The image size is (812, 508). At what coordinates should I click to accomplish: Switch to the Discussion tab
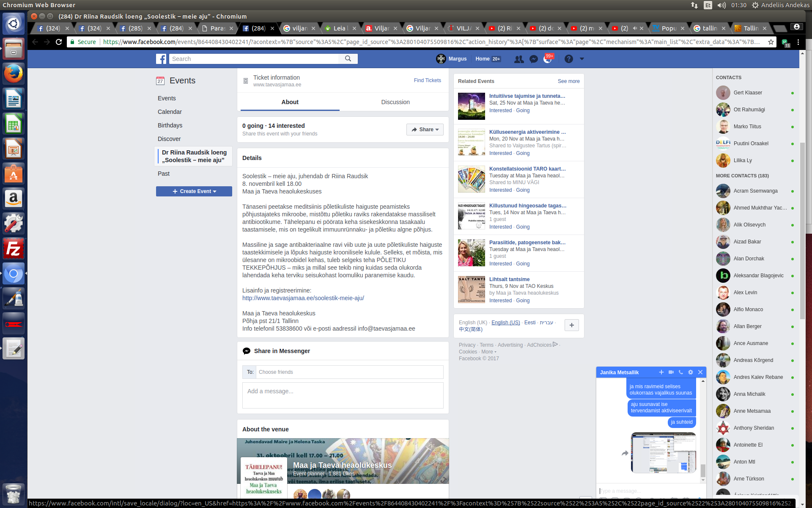(395, 102)
